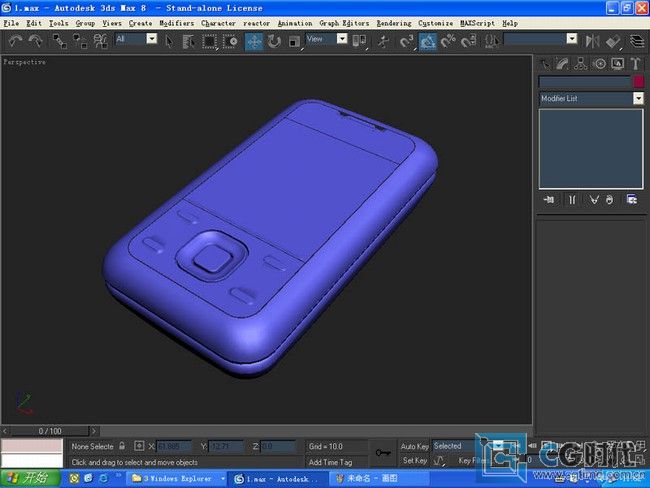Open the View reference coordinate dropdown
Screen dimensions: 650x488
(342, 39)
